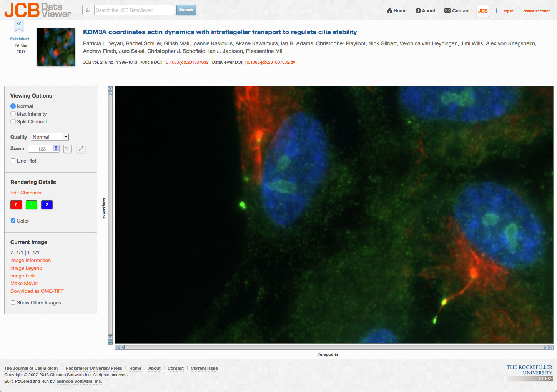The image size is (557, 392).
Task: Click the fit-to-window zoom icon
Action: (81, 149)
